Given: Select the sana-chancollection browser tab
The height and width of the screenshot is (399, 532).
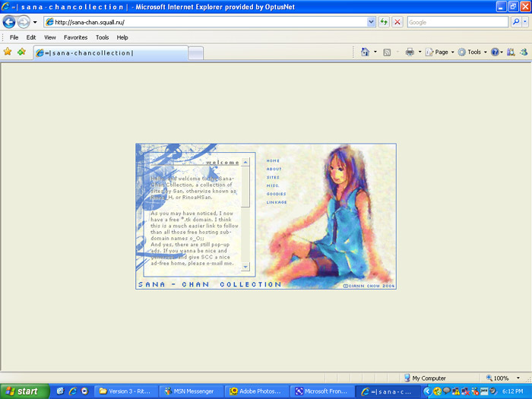Looking at the screenshot, I should click(111, 53).
